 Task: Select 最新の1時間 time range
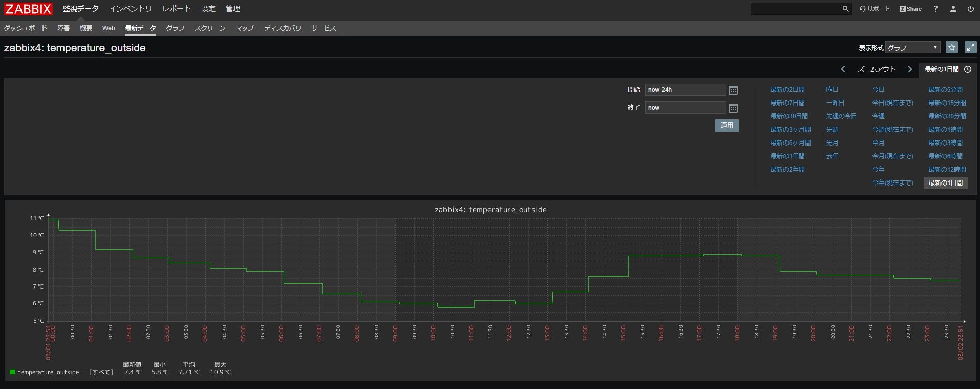click(945, 130)
